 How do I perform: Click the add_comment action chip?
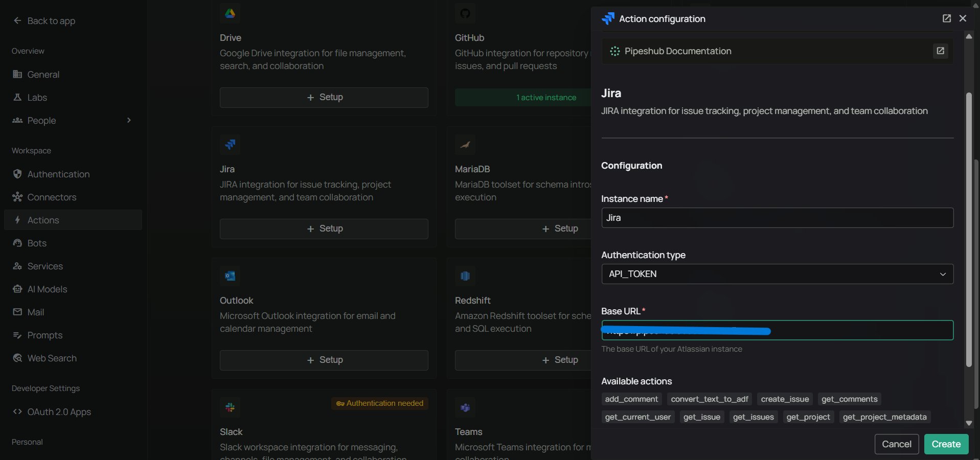tap(631, 399)
